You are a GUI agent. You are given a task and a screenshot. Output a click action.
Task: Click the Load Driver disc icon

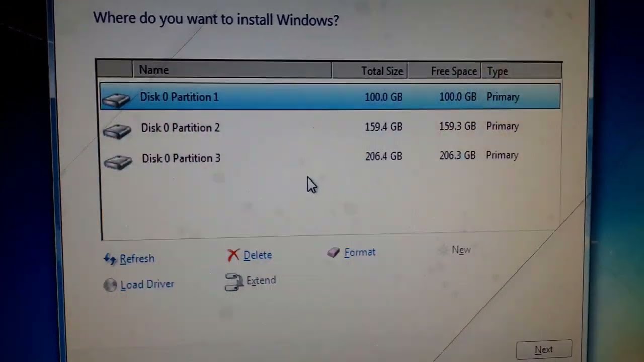click(110, 285)
